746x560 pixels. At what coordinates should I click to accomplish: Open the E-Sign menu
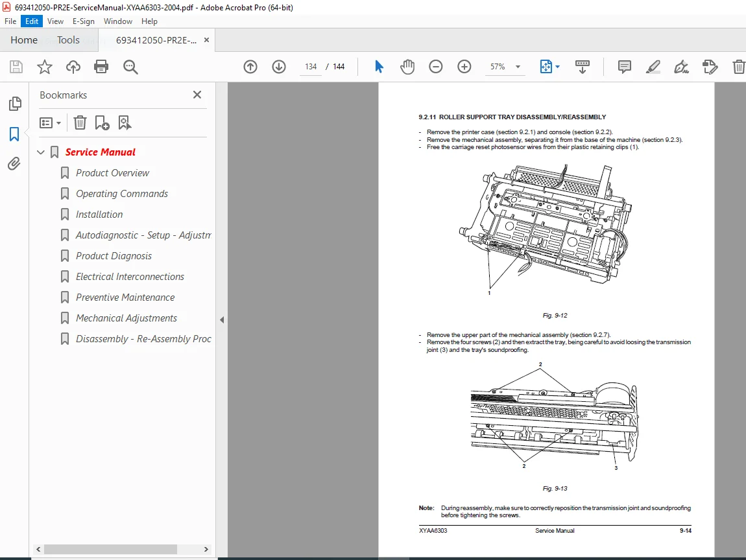point(83,21)
